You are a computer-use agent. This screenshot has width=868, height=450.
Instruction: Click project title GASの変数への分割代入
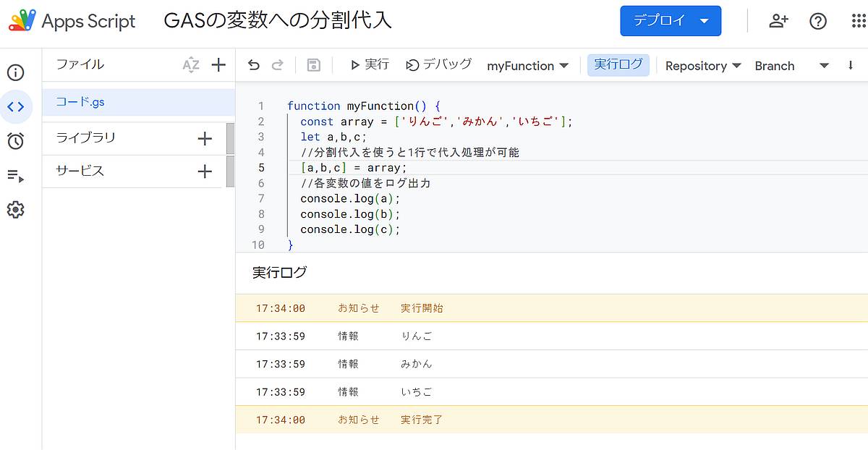click(278, 21)
